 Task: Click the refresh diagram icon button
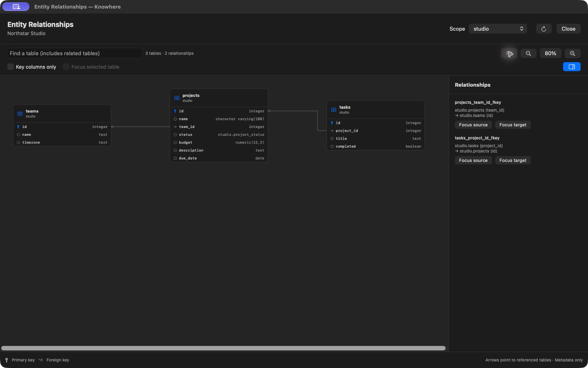click(543, 29)
